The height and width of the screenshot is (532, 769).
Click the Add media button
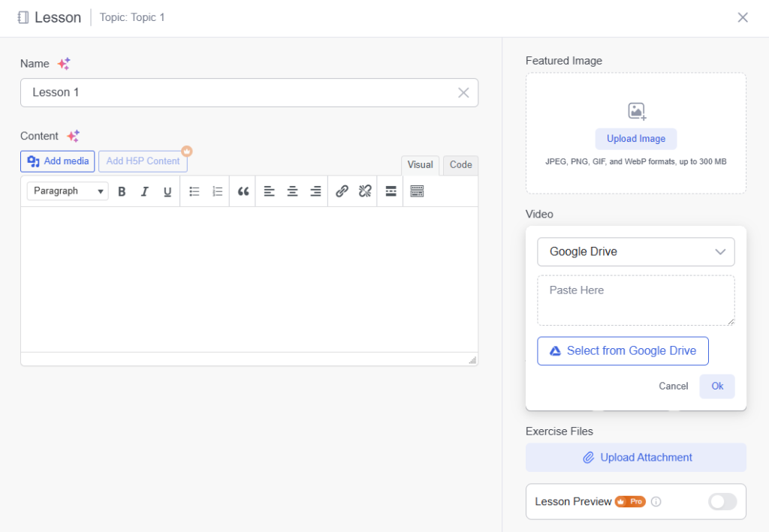(57, 161)
